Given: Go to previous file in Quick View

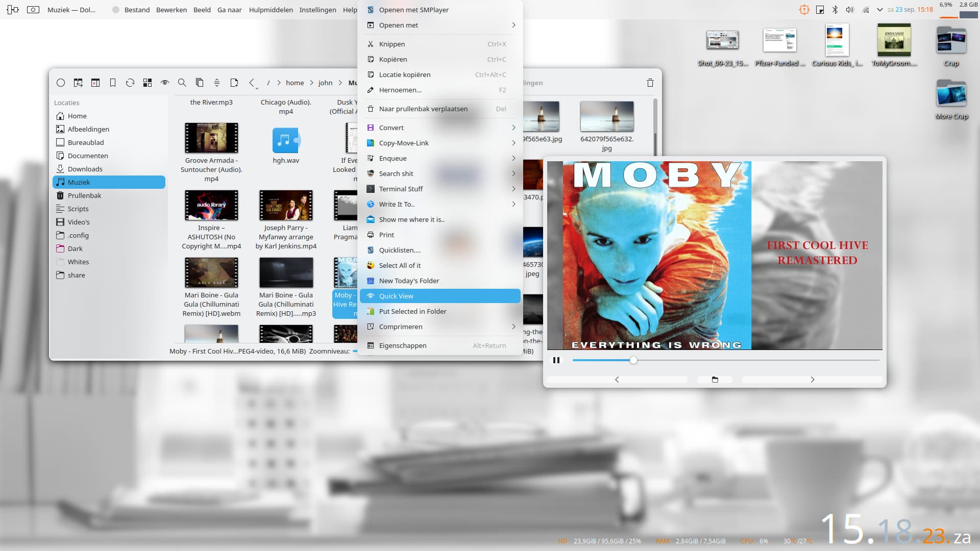Looking at the screenshot, I should click(x=617, y=380).
